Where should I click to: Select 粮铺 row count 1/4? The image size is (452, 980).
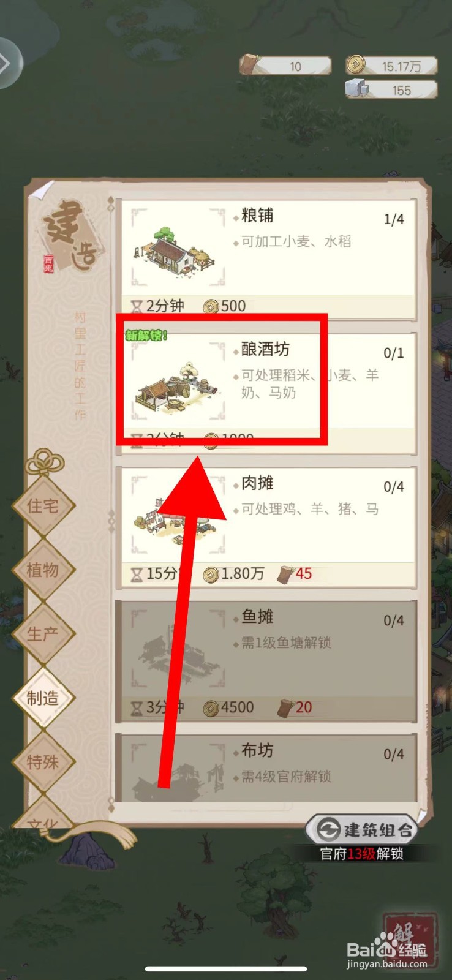[x=394, y=219]
